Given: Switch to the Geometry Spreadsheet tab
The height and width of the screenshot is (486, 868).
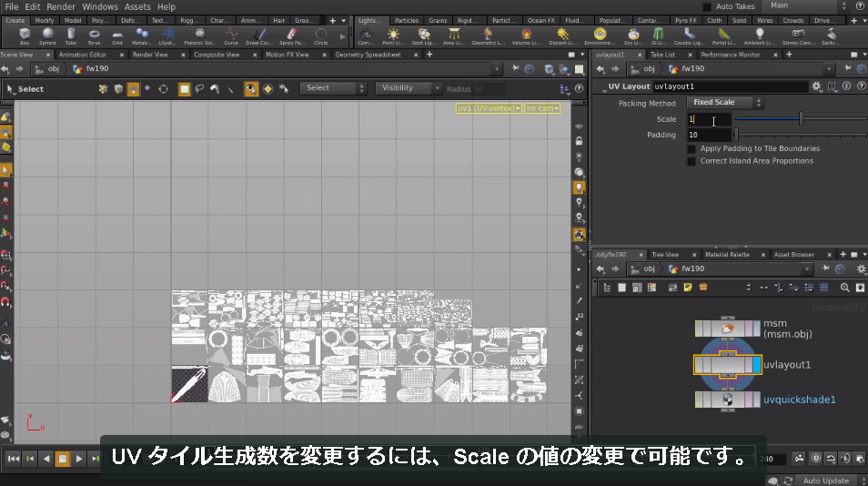Looking at the screenshot, I should click(x=368, y=55).
